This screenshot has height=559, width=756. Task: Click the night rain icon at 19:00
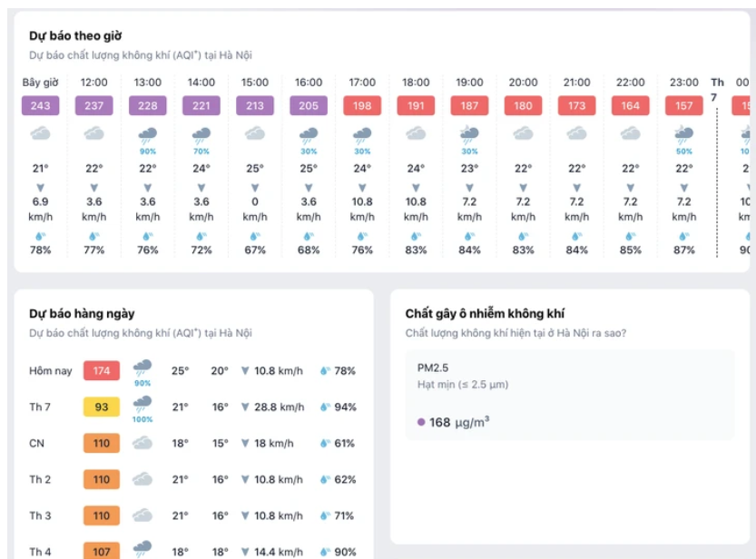pos(469,134)
